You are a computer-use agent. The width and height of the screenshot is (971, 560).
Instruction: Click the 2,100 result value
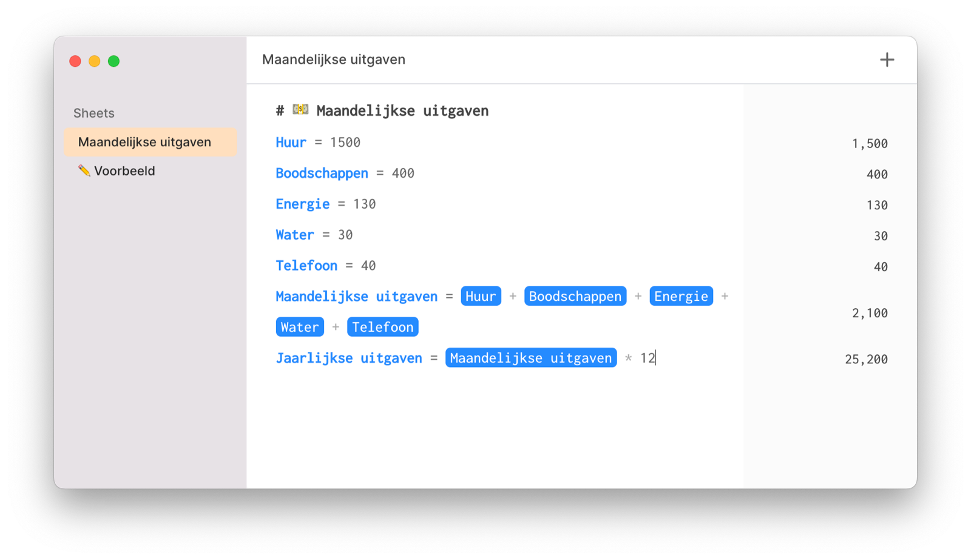pyautogui.click(x=870, y=313)
